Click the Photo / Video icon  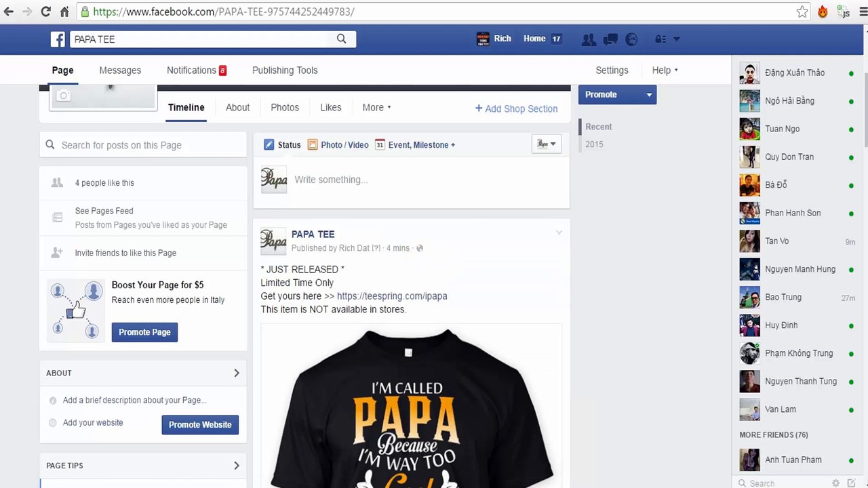(313, 144)
